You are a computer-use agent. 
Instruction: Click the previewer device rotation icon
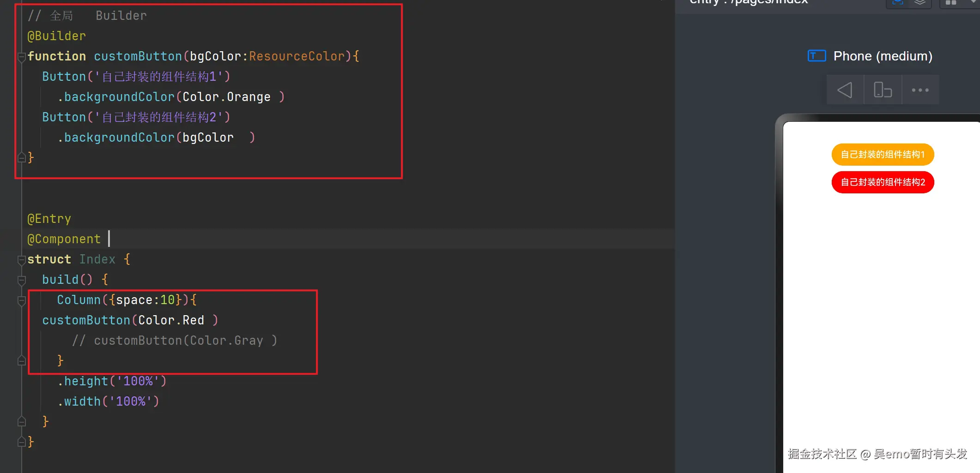[883, 90]
